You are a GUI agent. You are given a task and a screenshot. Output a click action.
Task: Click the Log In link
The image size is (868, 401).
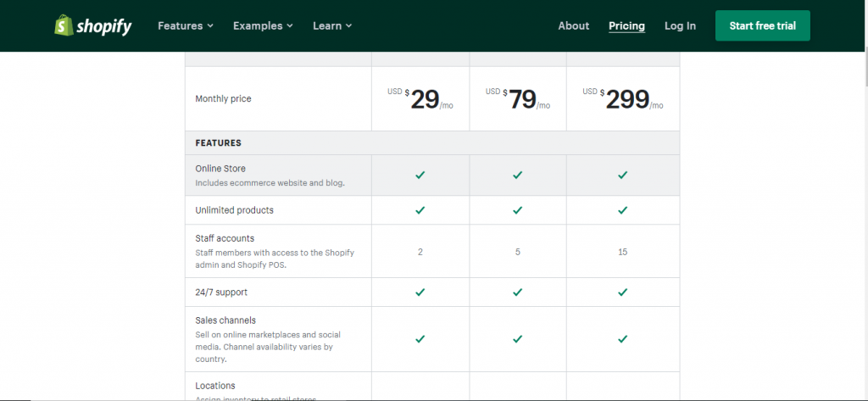(681, 26)
